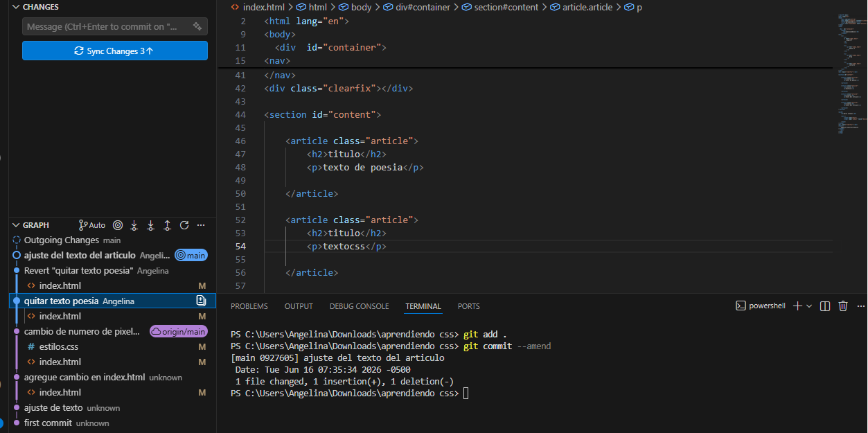Open changes icon on the quitar texto poesia commit

tap(201, 301)
